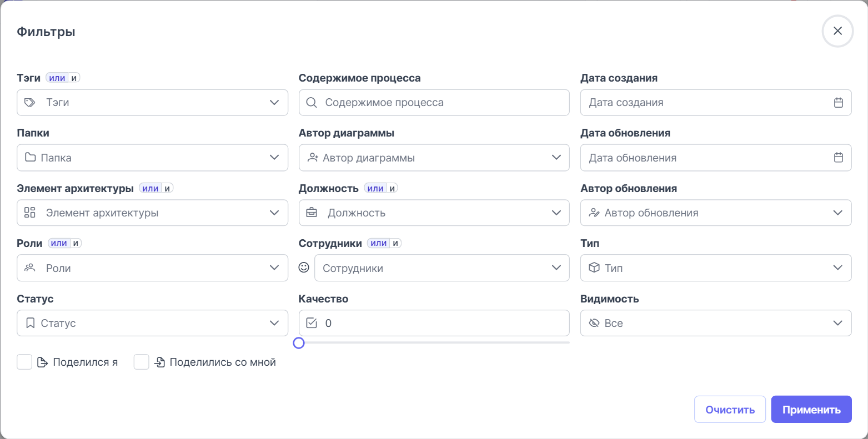Expand the Статус dropdown arrow
Screen dimensions: 868x439
274,323
